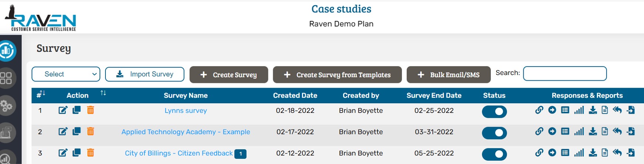
Task: Copy link icon for Lynns survey
Action: pos(539,110)
